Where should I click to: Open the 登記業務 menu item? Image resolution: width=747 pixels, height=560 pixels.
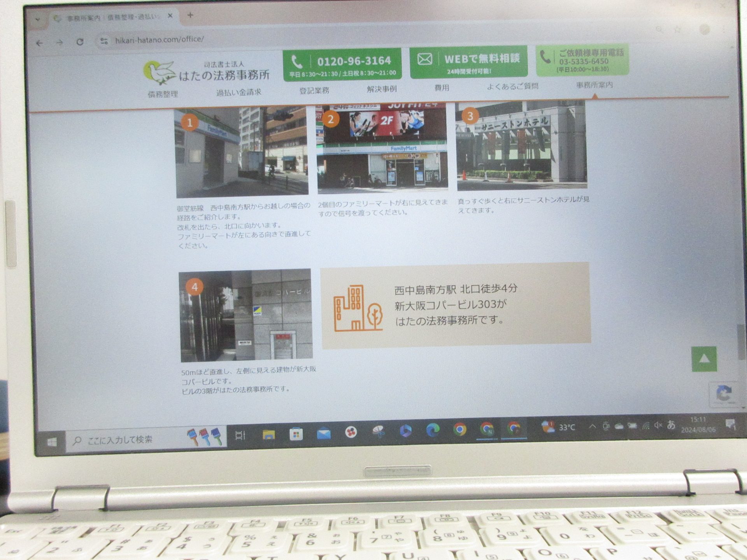click(x=314, y=91)
